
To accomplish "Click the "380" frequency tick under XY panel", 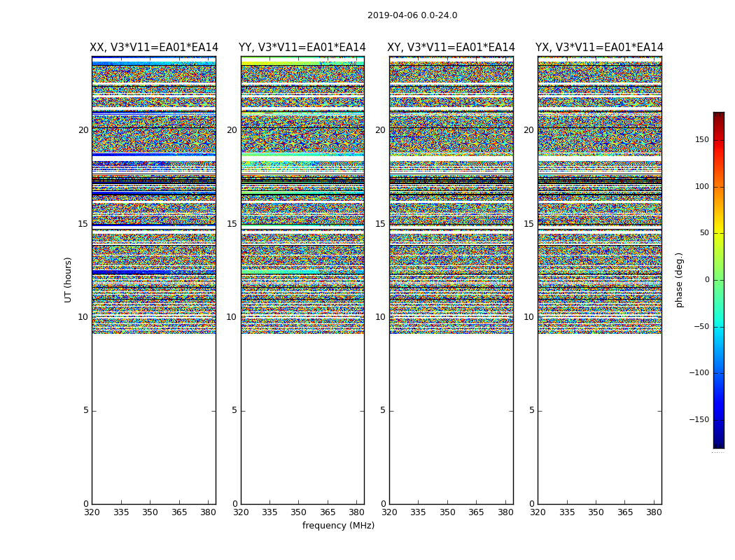I will click(505, 512).
